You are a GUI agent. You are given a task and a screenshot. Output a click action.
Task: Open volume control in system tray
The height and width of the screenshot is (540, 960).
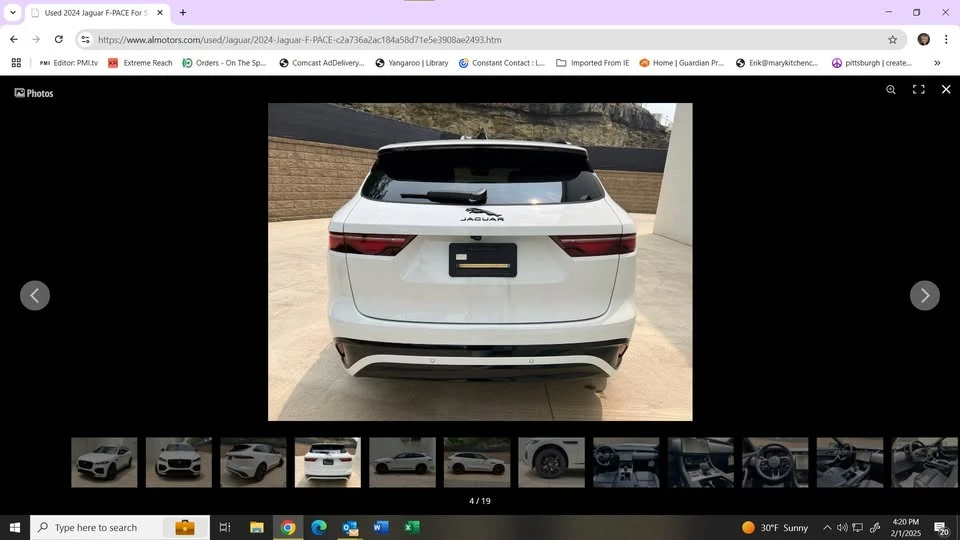click(x=842, y=527)
